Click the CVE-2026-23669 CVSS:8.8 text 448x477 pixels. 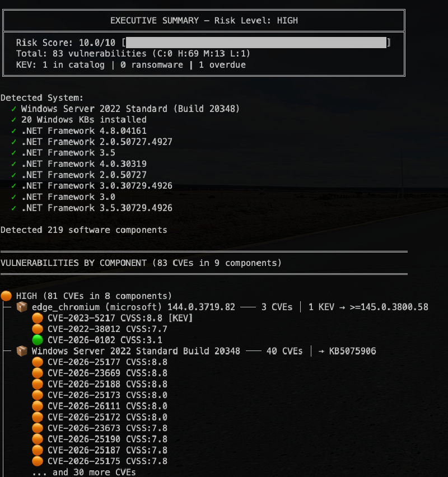pos(108,373)
